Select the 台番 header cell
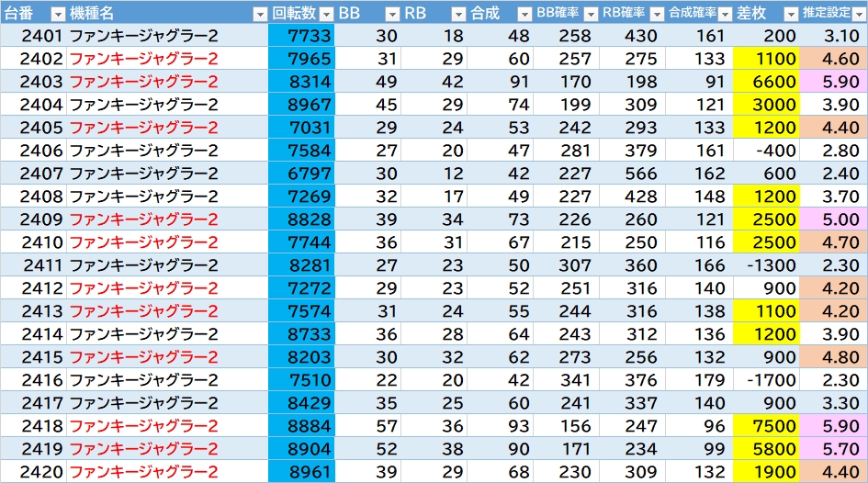868x483 pixels. point(33,13)
